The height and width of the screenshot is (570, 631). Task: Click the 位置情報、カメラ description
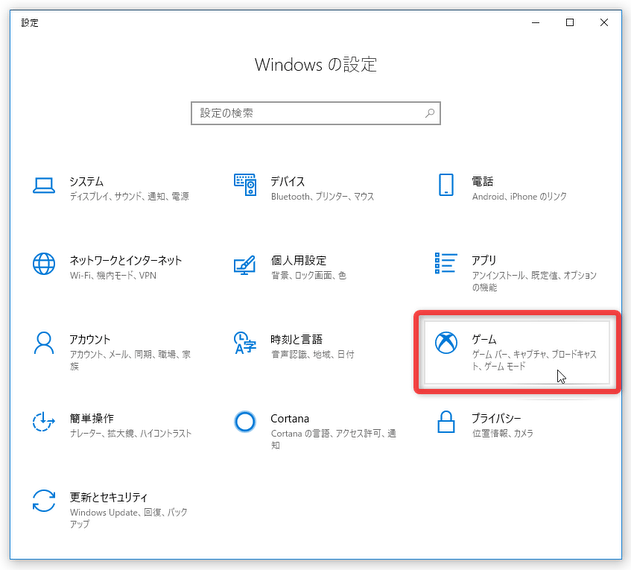pyautogui.click(x=503, y=433)
